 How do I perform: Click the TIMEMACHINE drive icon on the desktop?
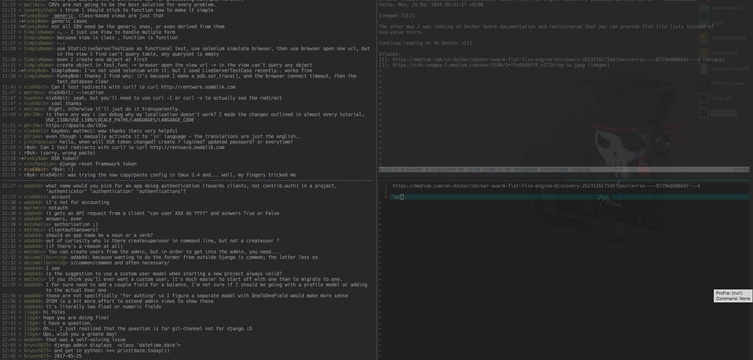click(x=704, y=38)
